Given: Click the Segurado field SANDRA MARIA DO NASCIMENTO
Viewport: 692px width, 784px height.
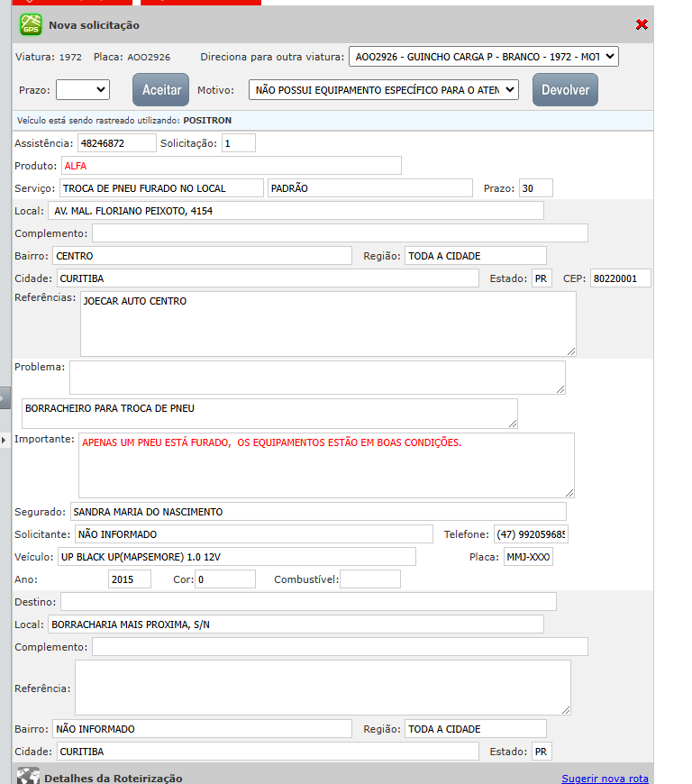Looking at the screenshot, I should [318, 512].
